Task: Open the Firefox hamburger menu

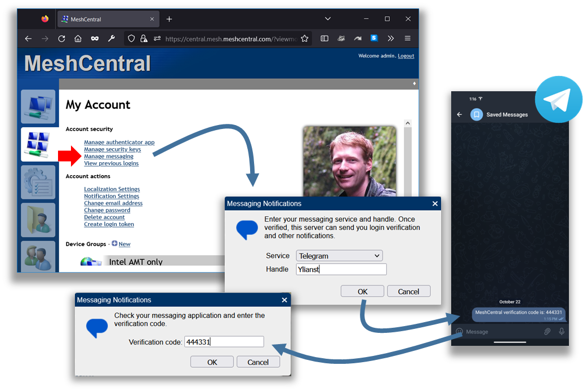Action: click(x=407, y=38)
